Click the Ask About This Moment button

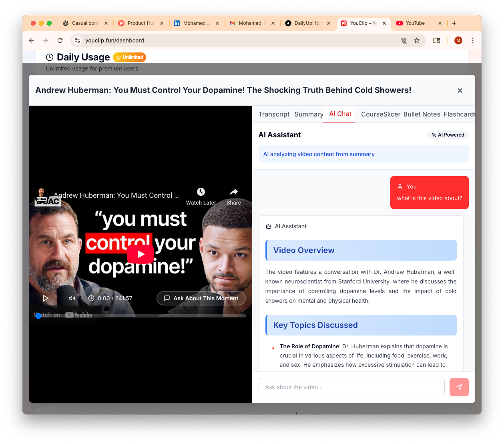201,298
